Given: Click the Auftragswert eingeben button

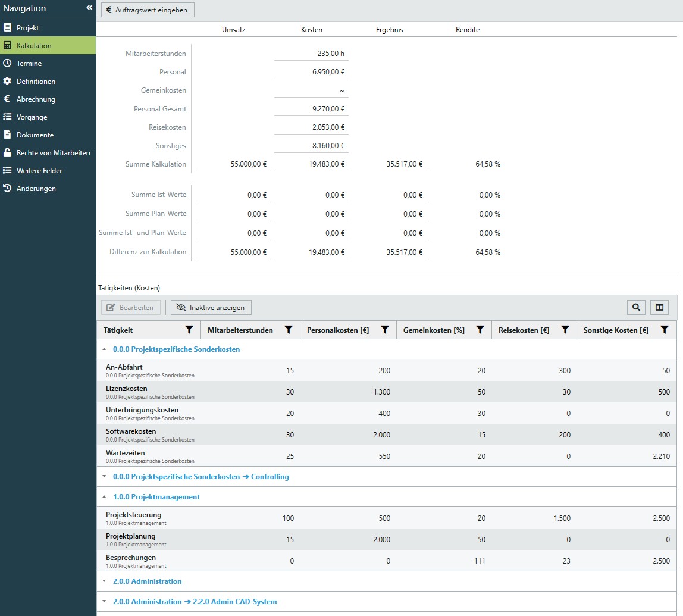Looking at the screenshot, I should tap(148, 10).
